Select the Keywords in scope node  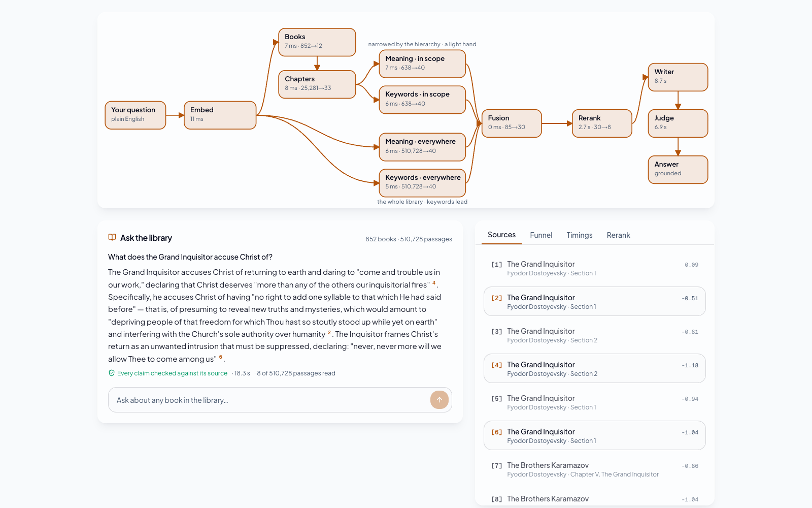[422, 100]
